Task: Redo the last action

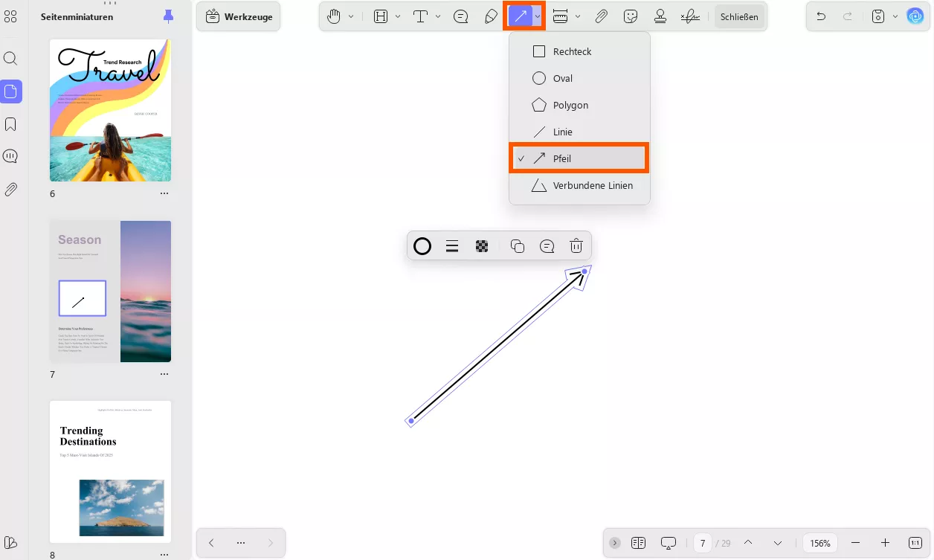Action: coord(848,16)
